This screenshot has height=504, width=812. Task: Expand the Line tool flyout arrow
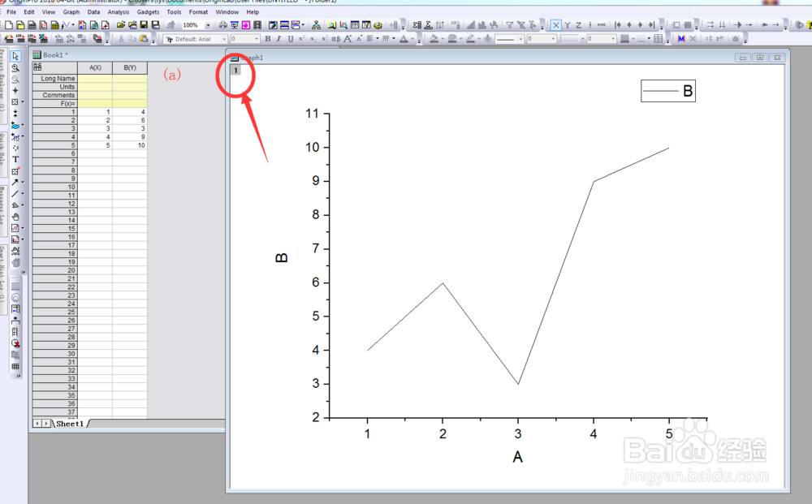tap(22, 193)
